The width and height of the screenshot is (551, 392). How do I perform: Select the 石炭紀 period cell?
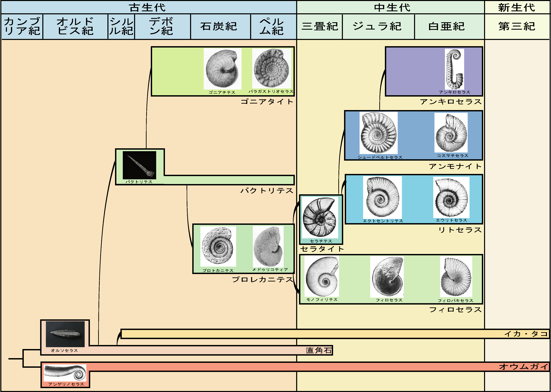click(x=219, y=26)
